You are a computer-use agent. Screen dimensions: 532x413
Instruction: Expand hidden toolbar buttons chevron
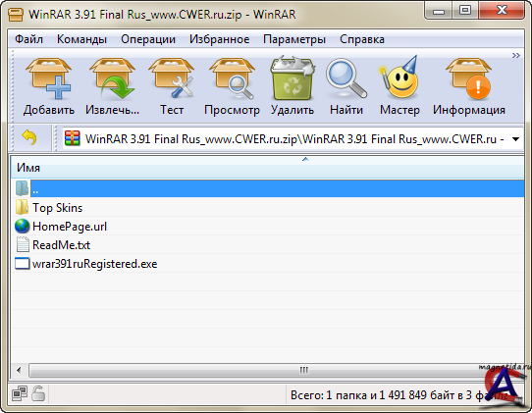coord(515,55)
